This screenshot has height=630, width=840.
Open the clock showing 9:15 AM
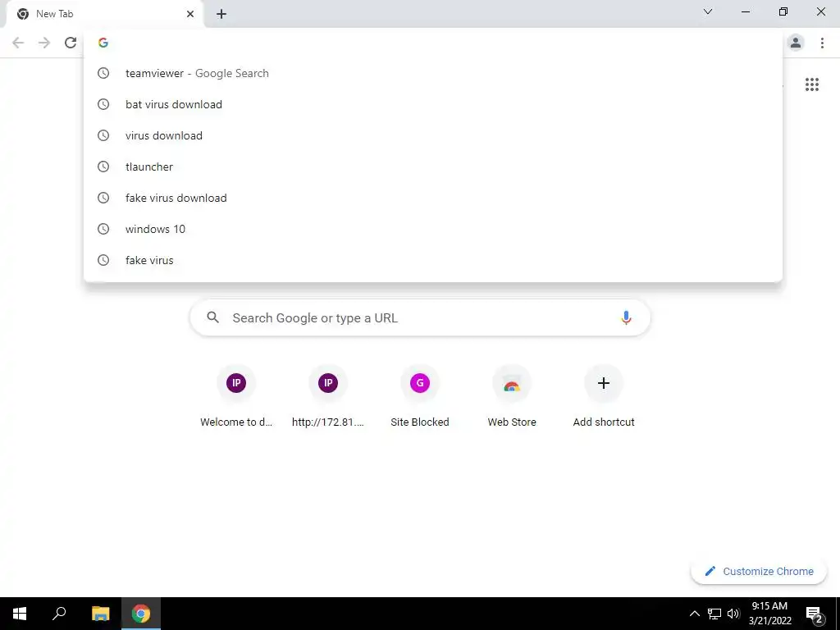tap(769, 614)
